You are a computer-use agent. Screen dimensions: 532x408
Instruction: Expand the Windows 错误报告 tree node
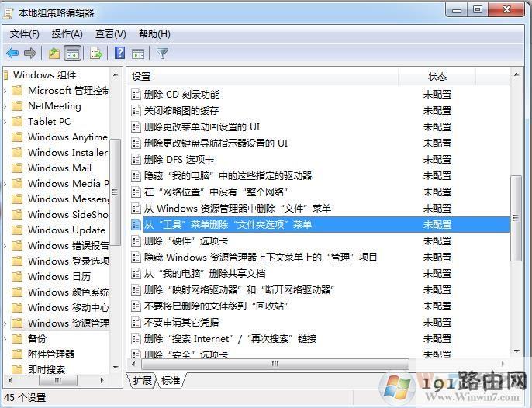(x=5, y=246)
